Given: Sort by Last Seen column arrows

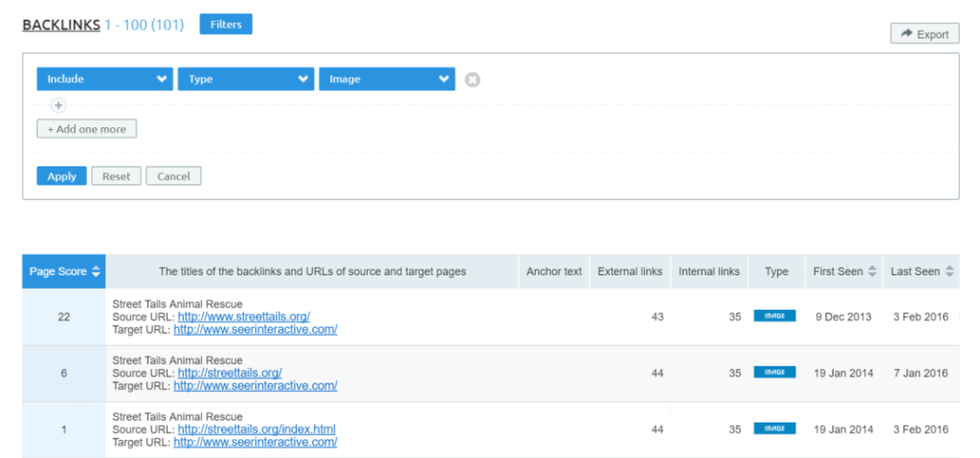Looking at the screenshot, I should [949, 273].
